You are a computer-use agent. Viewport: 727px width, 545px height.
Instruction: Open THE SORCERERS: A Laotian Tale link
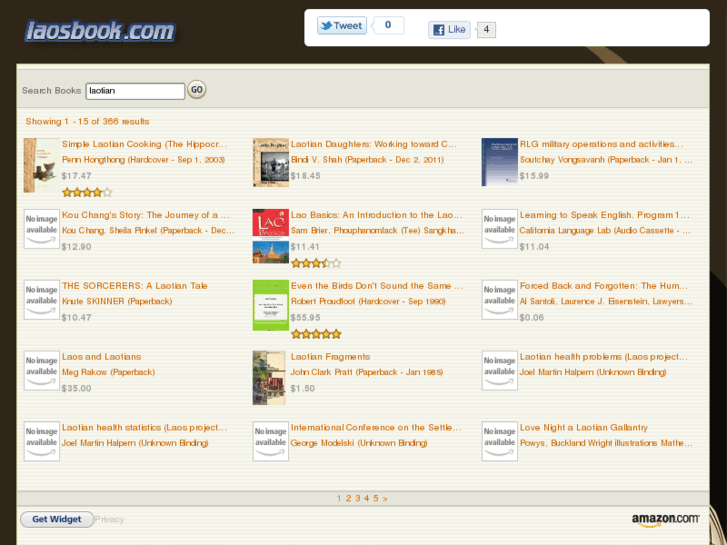(134, 286)
